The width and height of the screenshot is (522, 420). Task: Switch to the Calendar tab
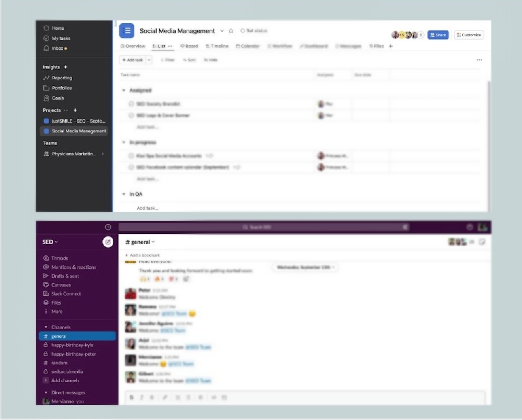point(248,46)
